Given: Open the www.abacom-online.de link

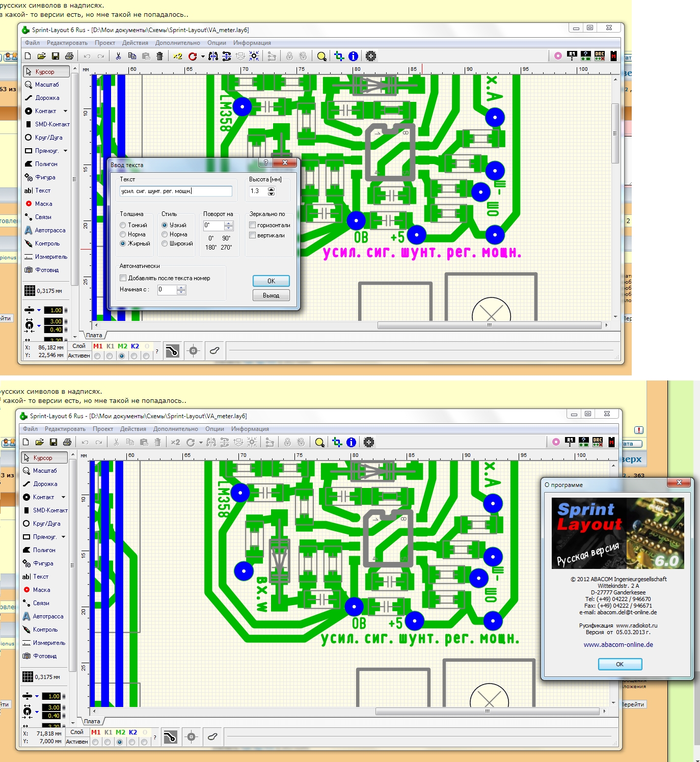Looking at the screenshot, I should [618, 644].
